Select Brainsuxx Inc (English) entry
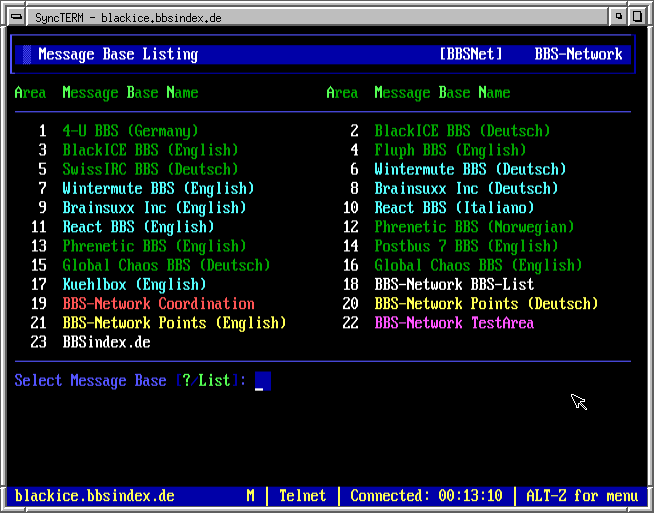The image size is (654, 513). coord(154,208)
